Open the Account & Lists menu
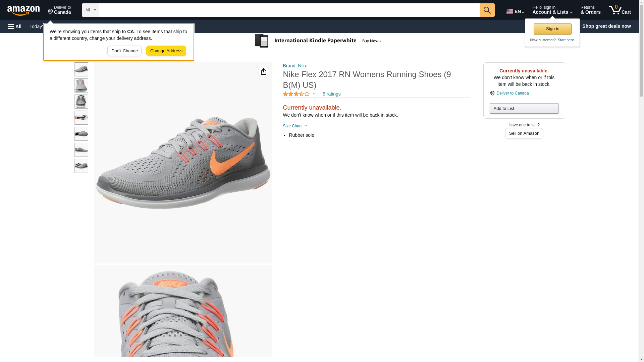The image size is (644, 362). click(x=552, y=10)
